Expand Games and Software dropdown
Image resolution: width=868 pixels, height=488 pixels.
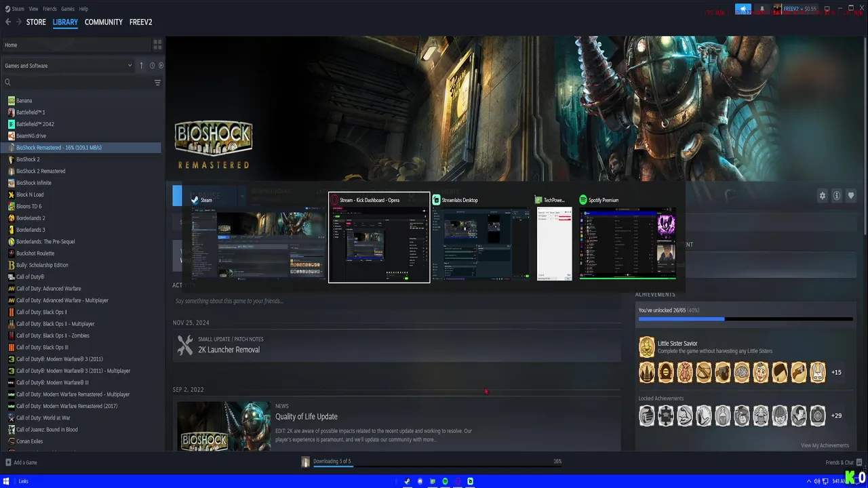pyautogui.click(x=130, y=66)
